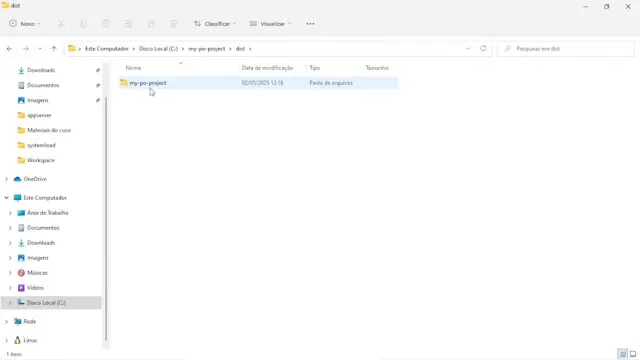
Task: Open pinned Imagens in quick access
Action: point(38,100)
